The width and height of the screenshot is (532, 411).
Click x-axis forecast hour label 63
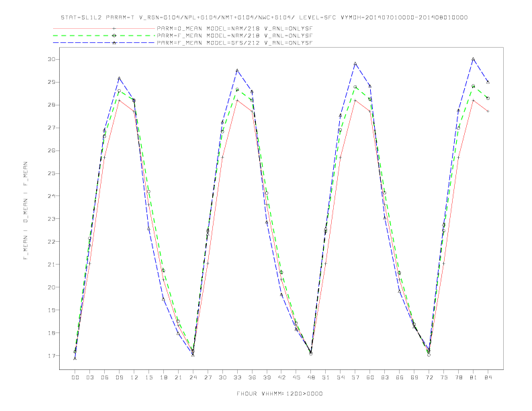385,377
